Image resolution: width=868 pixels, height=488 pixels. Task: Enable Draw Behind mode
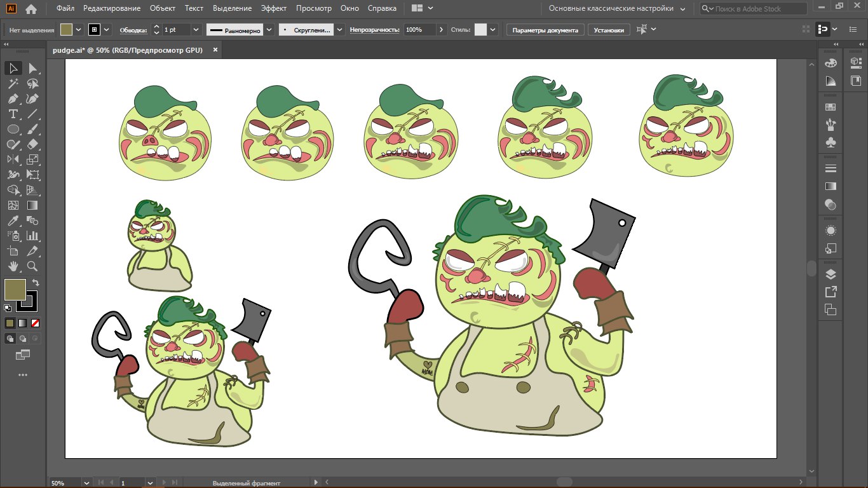[x=22, y=339]
